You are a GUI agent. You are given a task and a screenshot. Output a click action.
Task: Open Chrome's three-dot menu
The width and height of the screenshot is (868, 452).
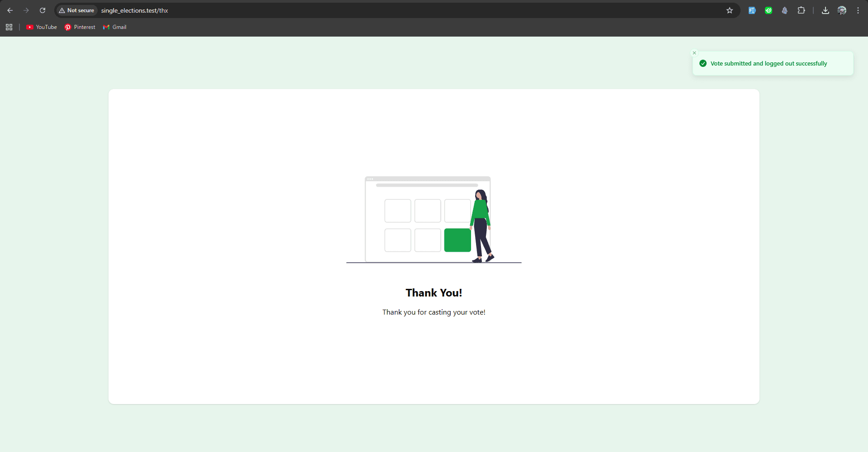858,10
